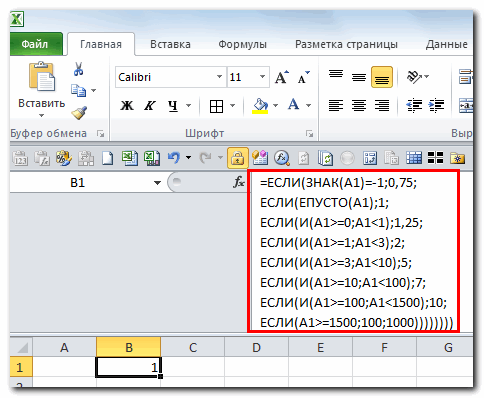Click the Paste (Вставить) clipboard icon
The image size is (484, 398).
[41, 77]
